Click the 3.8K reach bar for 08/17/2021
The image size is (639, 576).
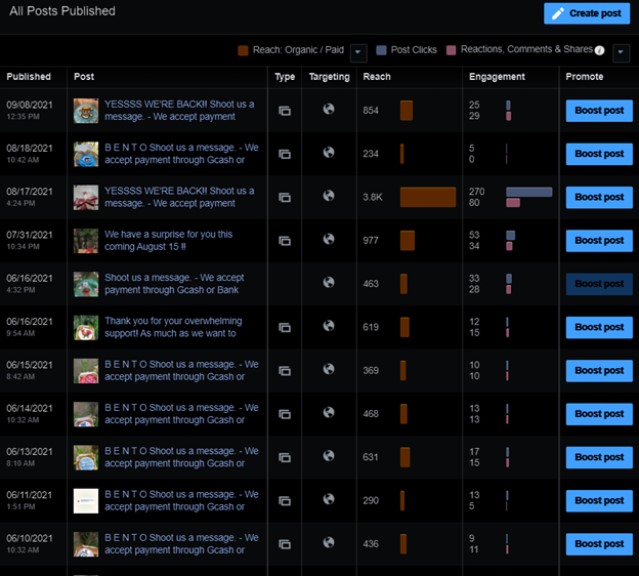click(428, 197)
